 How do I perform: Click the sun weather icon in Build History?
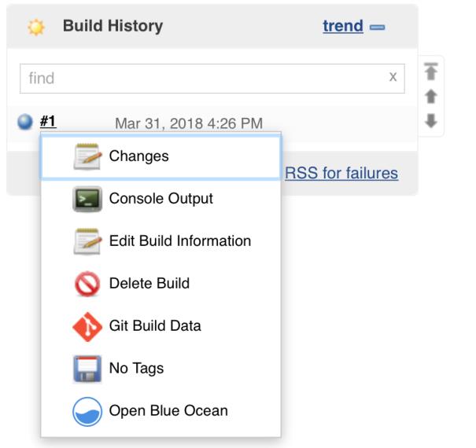pyautogui.click(x=35, y=27)
